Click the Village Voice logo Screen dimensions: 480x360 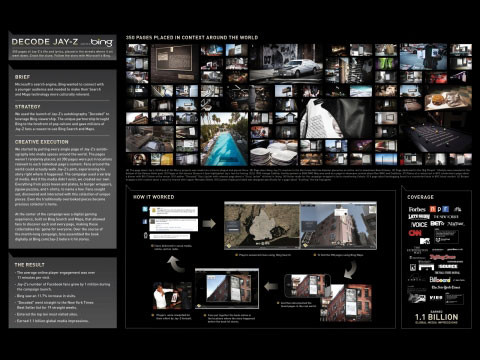click(419, 224)
